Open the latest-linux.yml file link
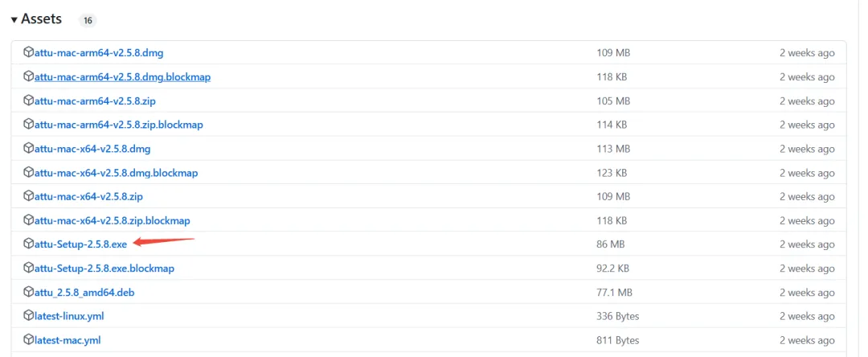Viewport: 868px width, 357px height. (x=69, y=316)
